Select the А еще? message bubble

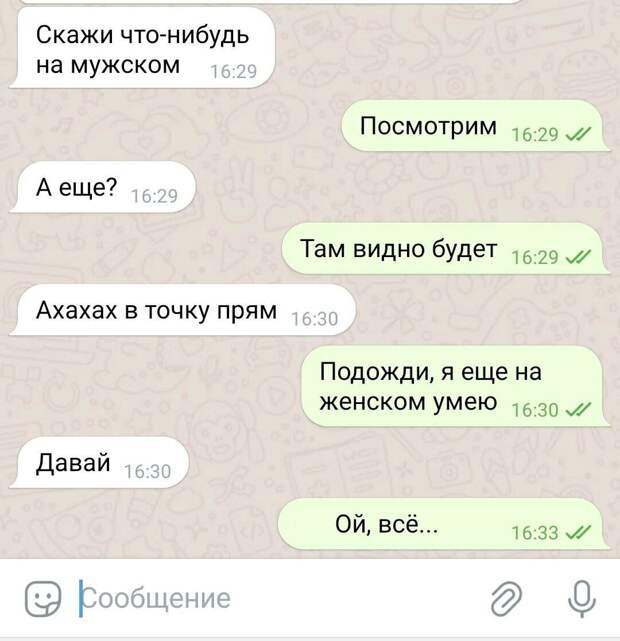pos(103,187)
